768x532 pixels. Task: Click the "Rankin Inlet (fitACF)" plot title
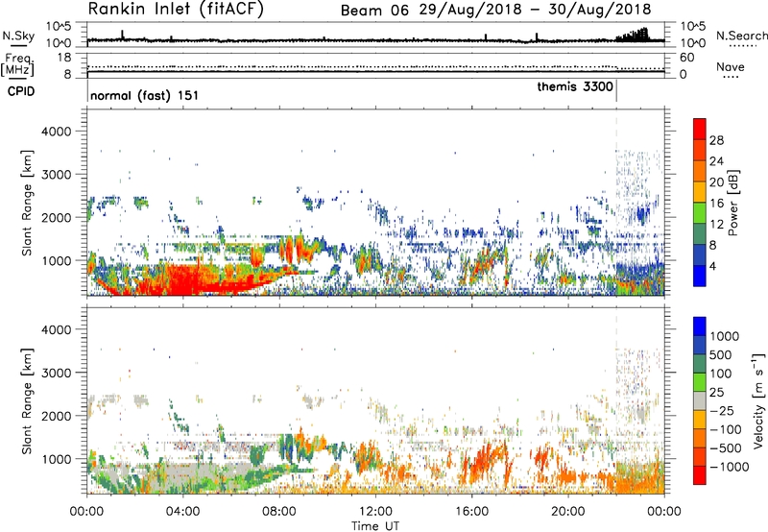tap(176, 9)
